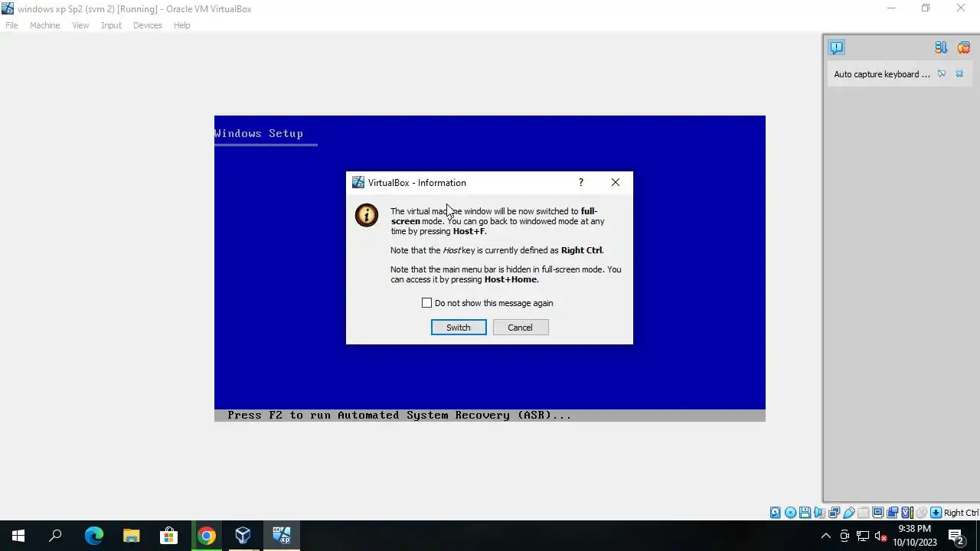Click the optical disk status icon
The image size is (980, 551).
coord(790,513)
